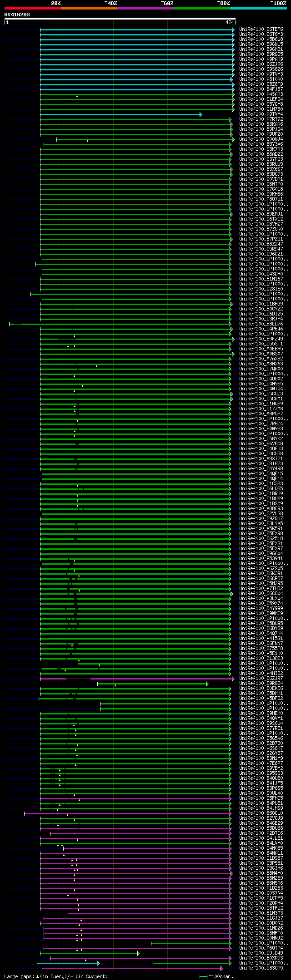The height and width of the screenshot is (980, 291).
Task: Open hit UniRef100_B9GM31
Action: pos(261,49)
